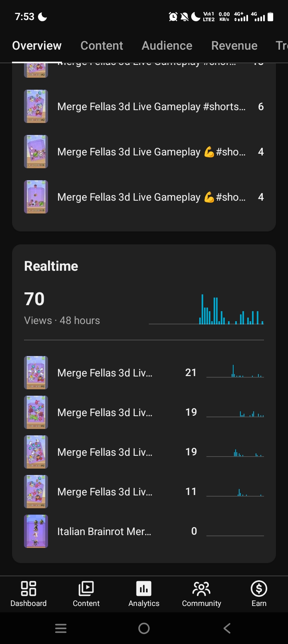The width and height of the screenshot is (288, 644).
Task: Open realtime video with 11 views
Action: (x=144, y=491)
